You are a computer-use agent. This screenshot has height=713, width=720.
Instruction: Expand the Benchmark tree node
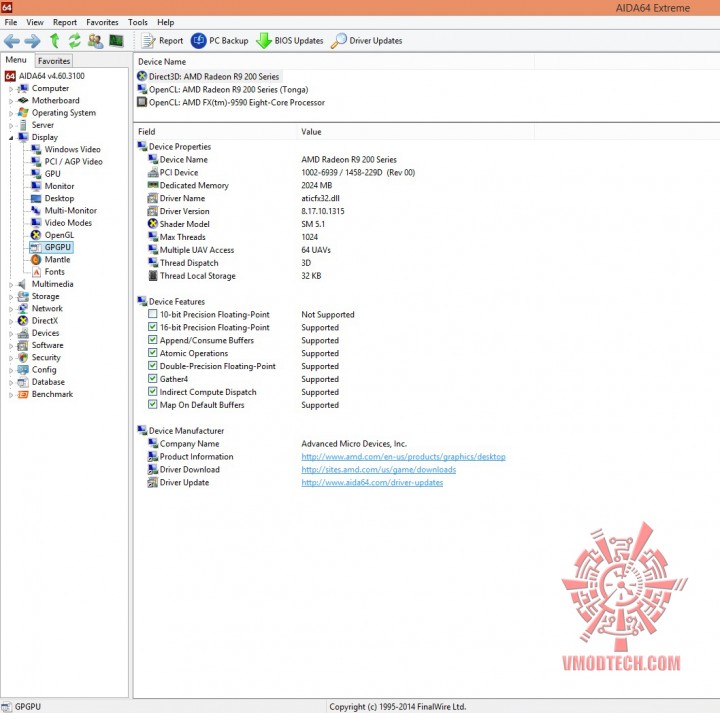click(x=11, y=395)
